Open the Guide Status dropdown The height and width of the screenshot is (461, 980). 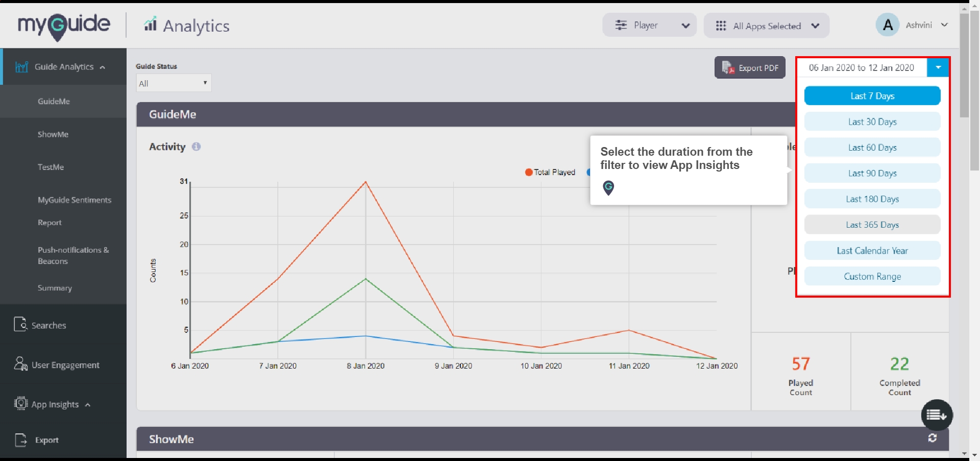coord(173,83)
